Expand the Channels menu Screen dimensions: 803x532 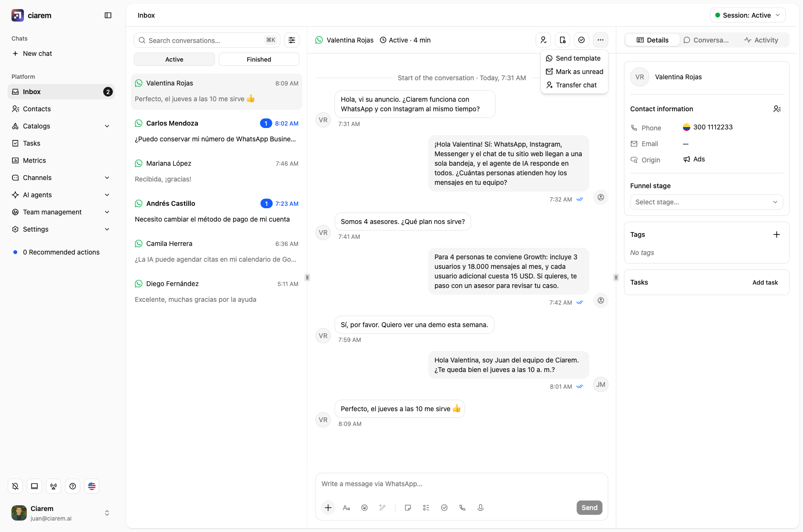coord(61,178)
